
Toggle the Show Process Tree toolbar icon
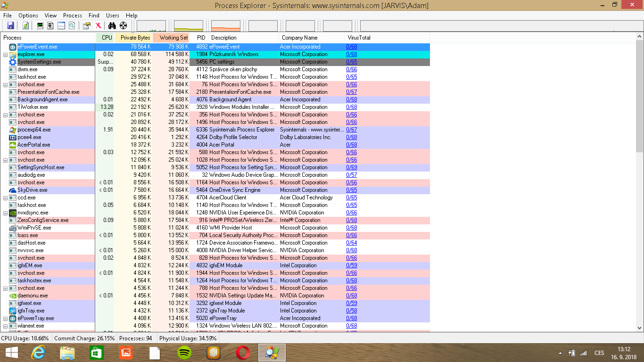50,25
